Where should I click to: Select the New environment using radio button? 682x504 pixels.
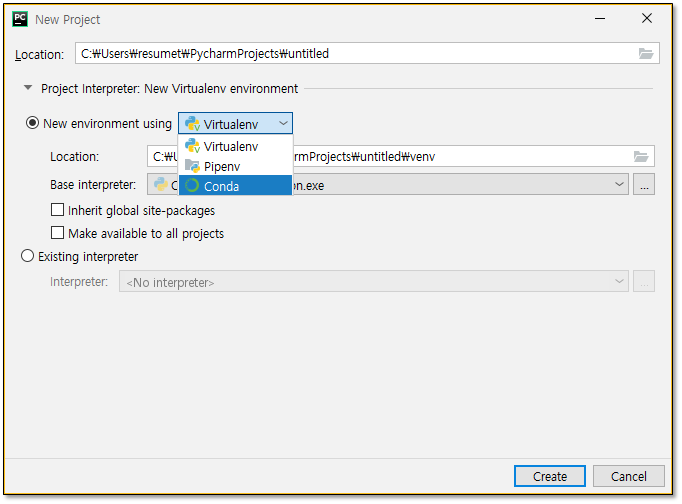pos(32,123)
